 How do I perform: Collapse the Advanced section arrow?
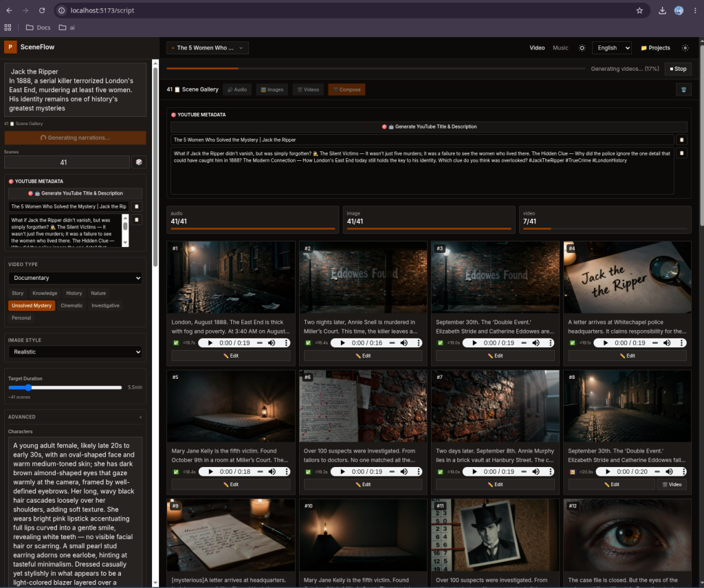pyautogui.click(x=140, y=417)
